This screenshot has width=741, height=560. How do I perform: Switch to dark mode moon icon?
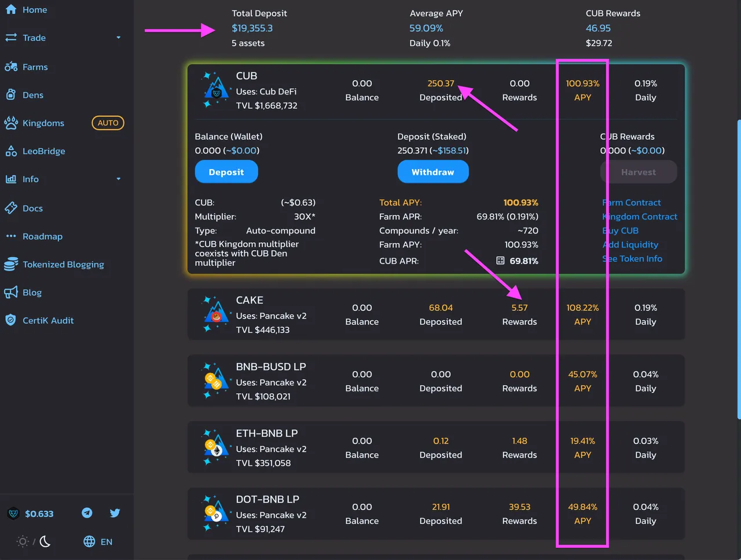(x=45, y=541)
